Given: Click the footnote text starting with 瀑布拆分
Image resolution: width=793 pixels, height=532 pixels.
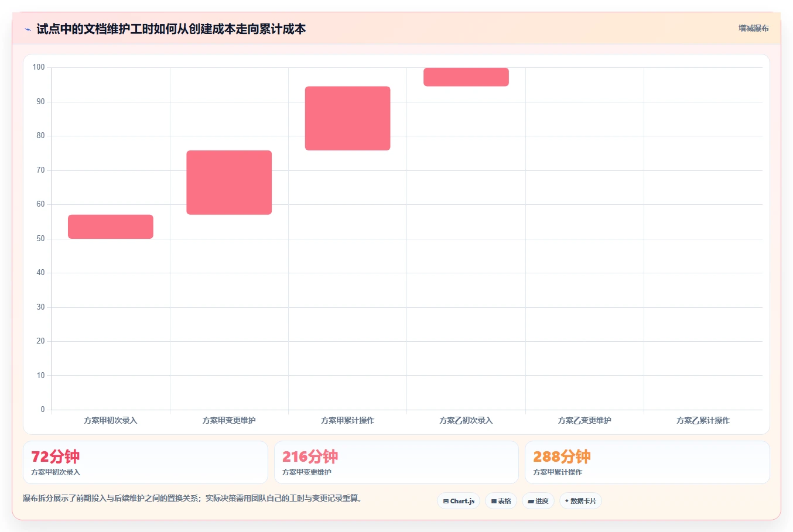Looking at the screenshot, I should (193, 499).
